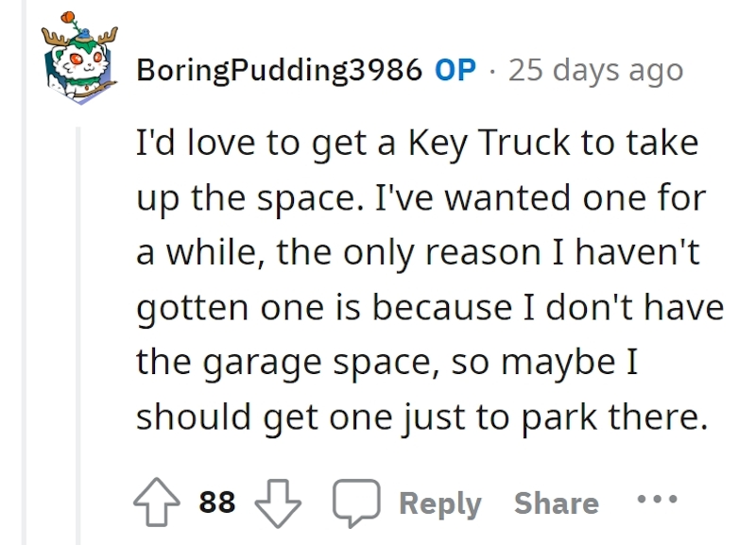Viewport: 756px width, 545px height.
Task: Click the comment's last line 'park there'
Action: point(615,417)
